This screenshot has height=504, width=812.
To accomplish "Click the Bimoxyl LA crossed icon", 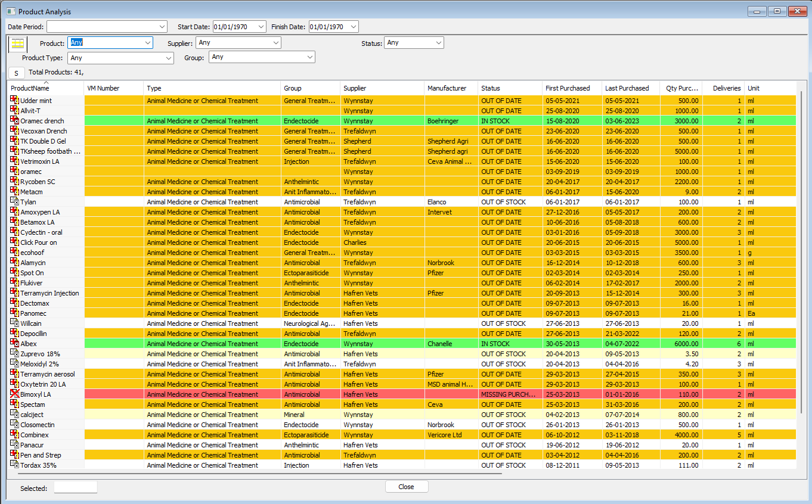I will [15, 394].
